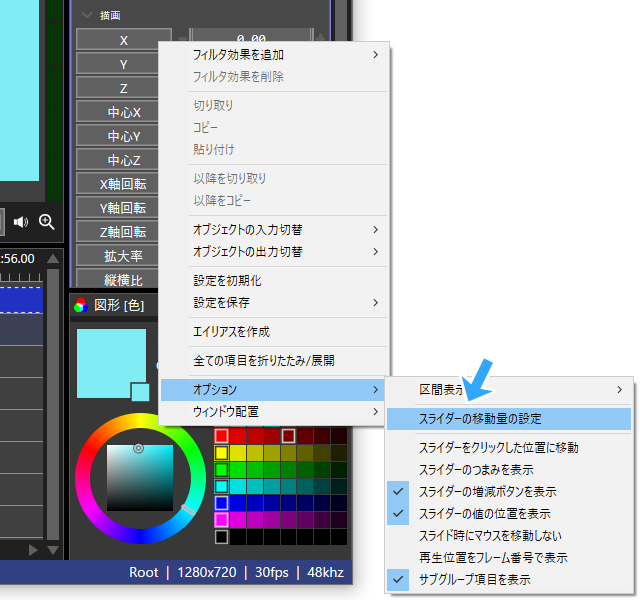Pick the pure red palette swatch

pos(222,436)
